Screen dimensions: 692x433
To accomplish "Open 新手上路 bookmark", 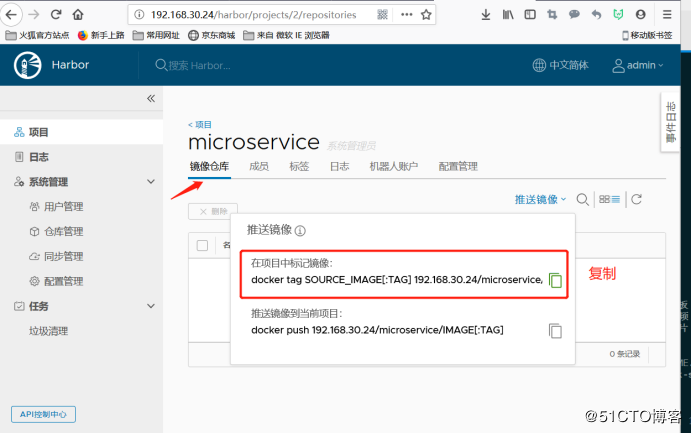I will point(101,35).
